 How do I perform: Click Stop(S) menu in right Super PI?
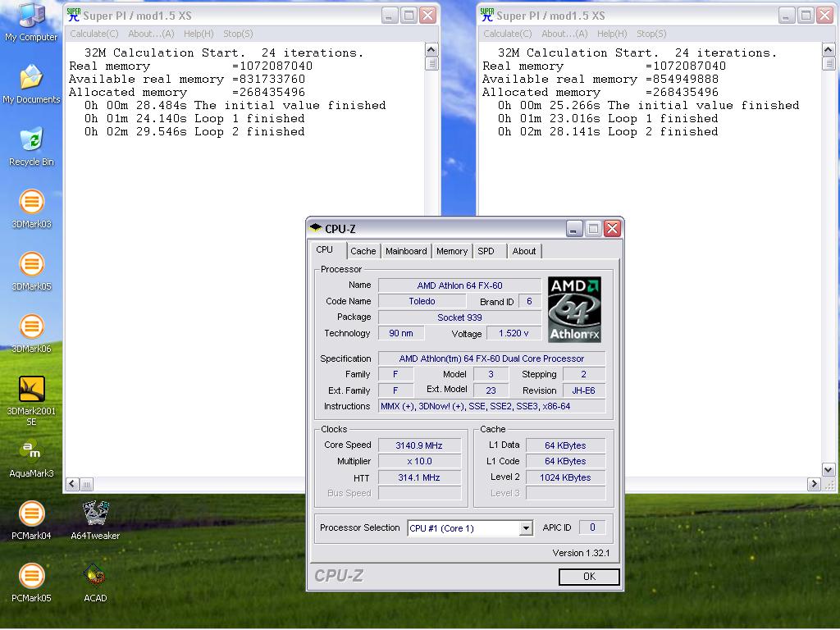pos(651,34)
